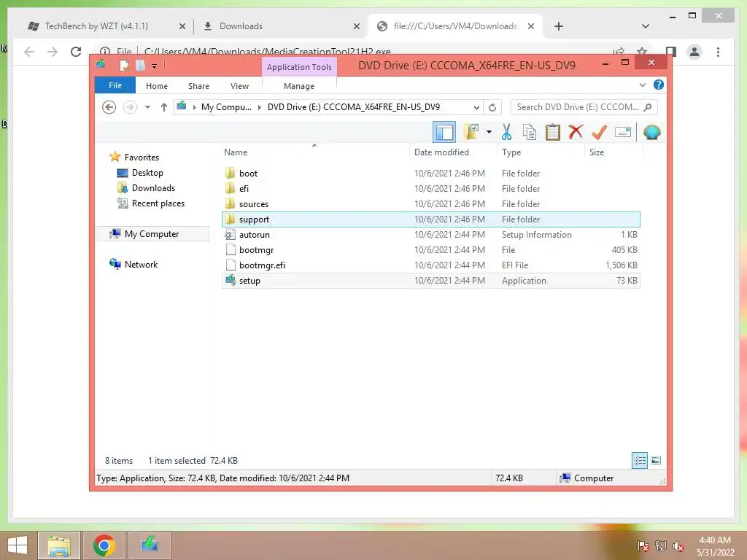747x560 pixels.
Task: Click the quick access Properties icon
Action: tap(124, 65)
